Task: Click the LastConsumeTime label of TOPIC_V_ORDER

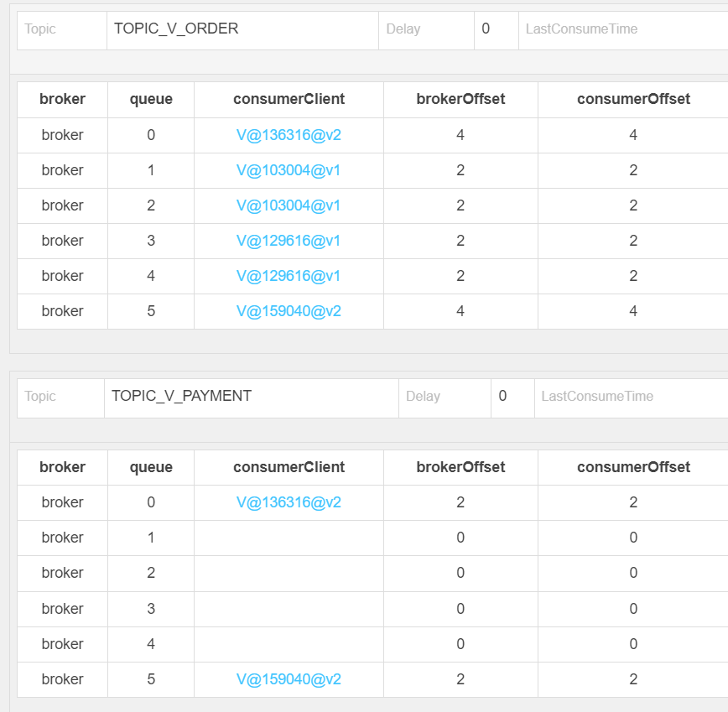Action: [x=581, y=29]
